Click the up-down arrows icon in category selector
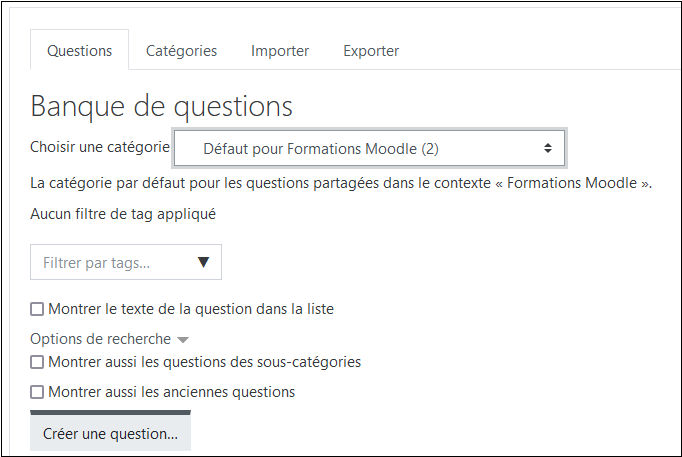Viewport: 682px width, 457px height. (548, 148)
